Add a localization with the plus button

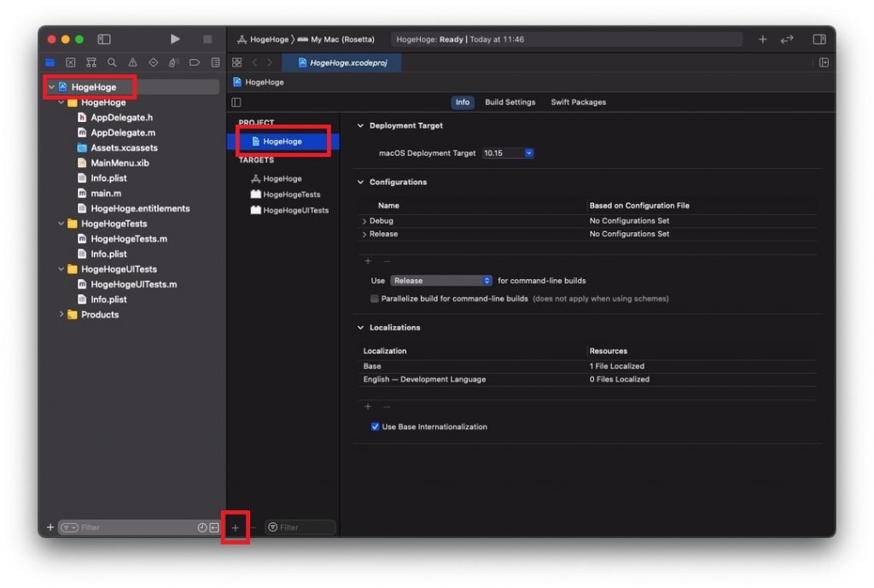pyautogui.click(x=367, y=406)
